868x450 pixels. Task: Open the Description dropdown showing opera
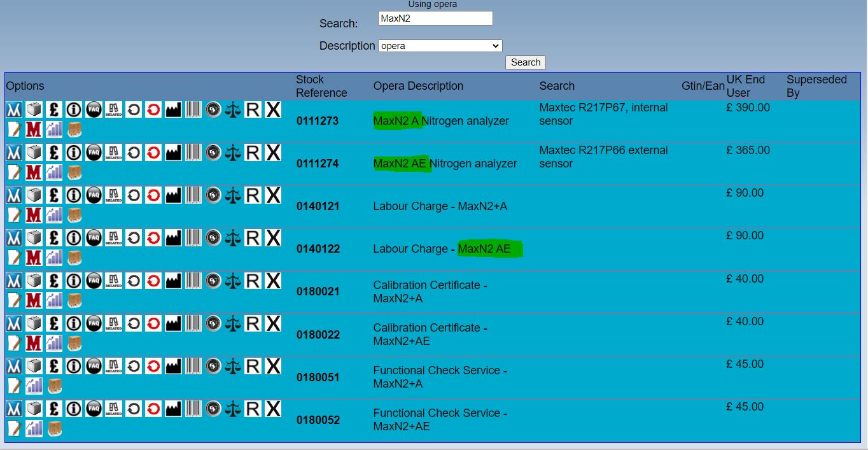(440, 46)
